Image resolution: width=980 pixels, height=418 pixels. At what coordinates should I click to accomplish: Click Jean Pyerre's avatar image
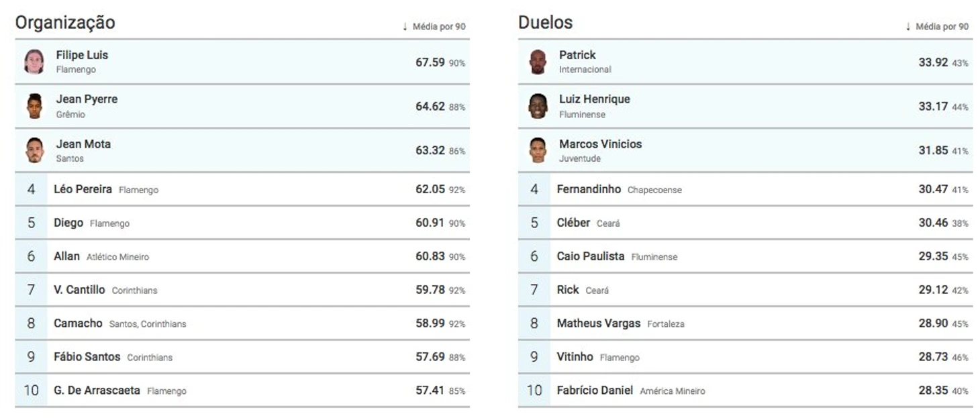click(34, 106)
